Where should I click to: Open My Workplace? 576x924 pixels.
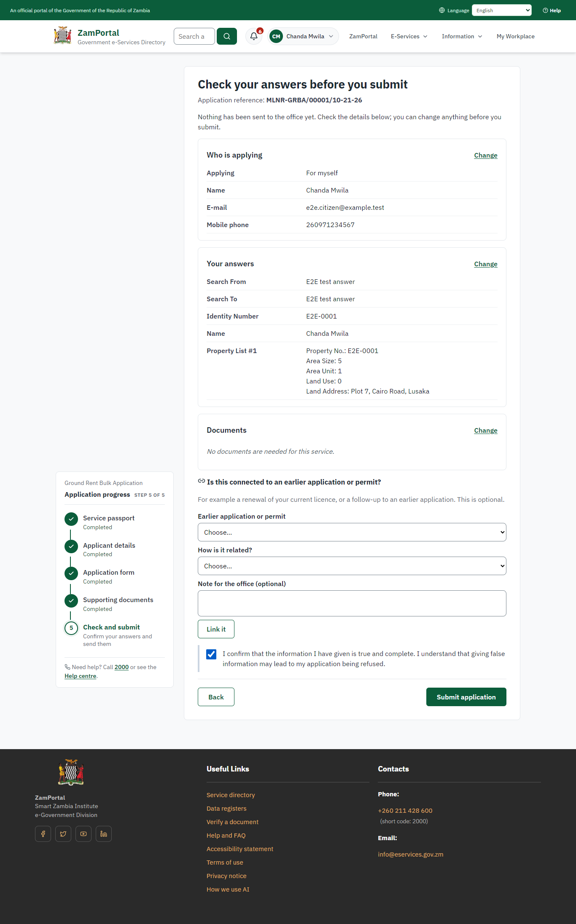(x=516, y=36)
